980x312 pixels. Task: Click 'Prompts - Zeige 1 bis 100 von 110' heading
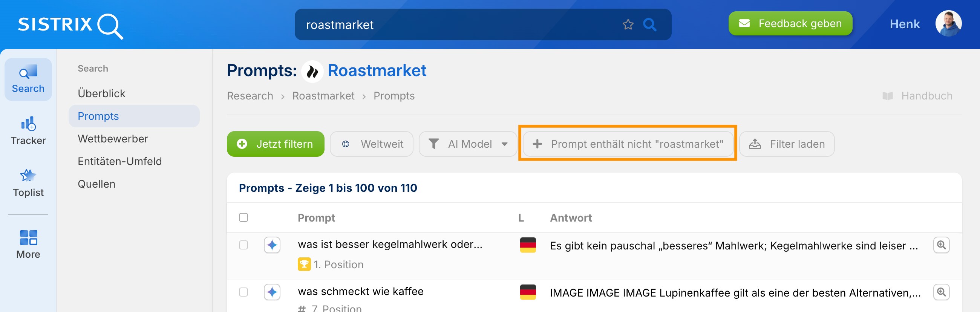(328, 188)
